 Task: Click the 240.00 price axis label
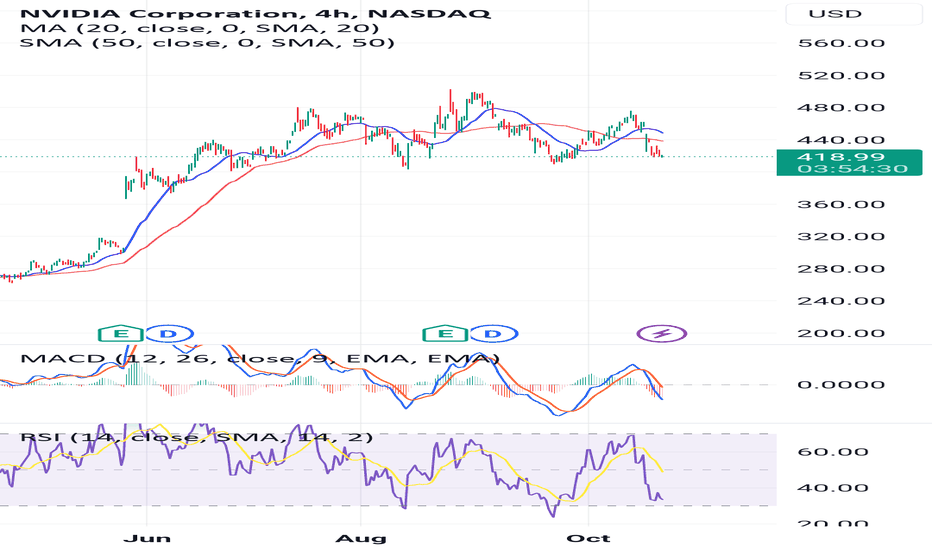tap(841, 301)
